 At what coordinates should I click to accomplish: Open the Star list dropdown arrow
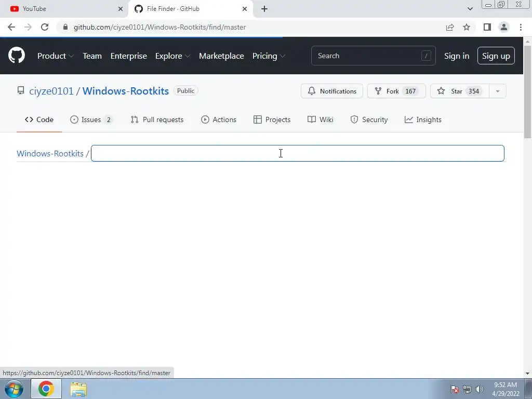[x=497, y=91]
